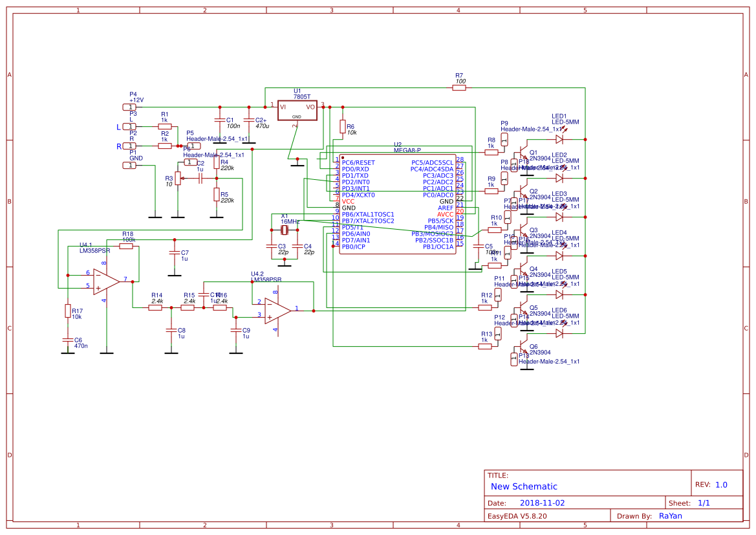
Task: Select LED1 diode symbol
Action: point(559,140)
